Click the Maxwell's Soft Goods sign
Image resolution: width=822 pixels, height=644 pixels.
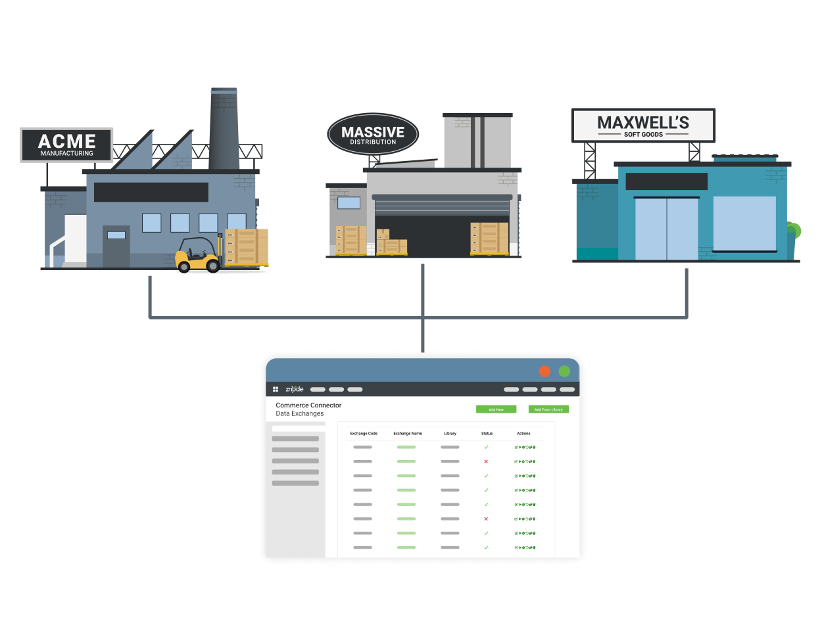click(x=643, y=126)
